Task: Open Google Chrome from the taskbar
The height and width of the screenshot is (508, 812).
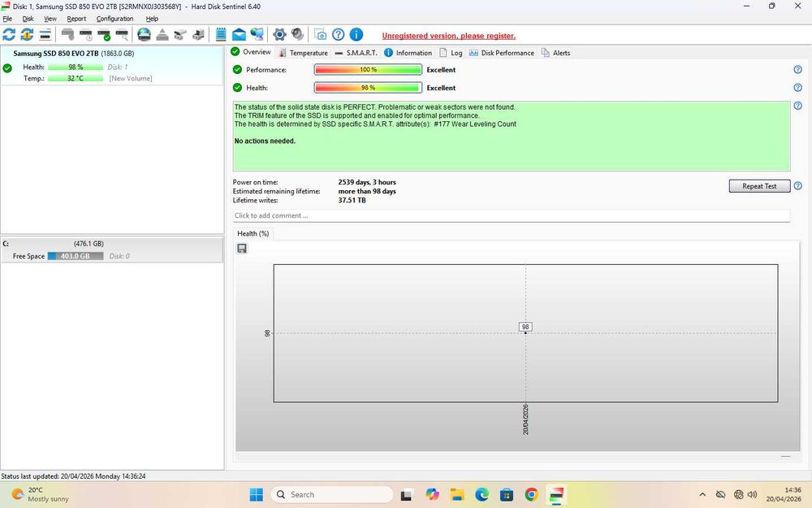Action: pyautogui.click(x=531, y=494)
